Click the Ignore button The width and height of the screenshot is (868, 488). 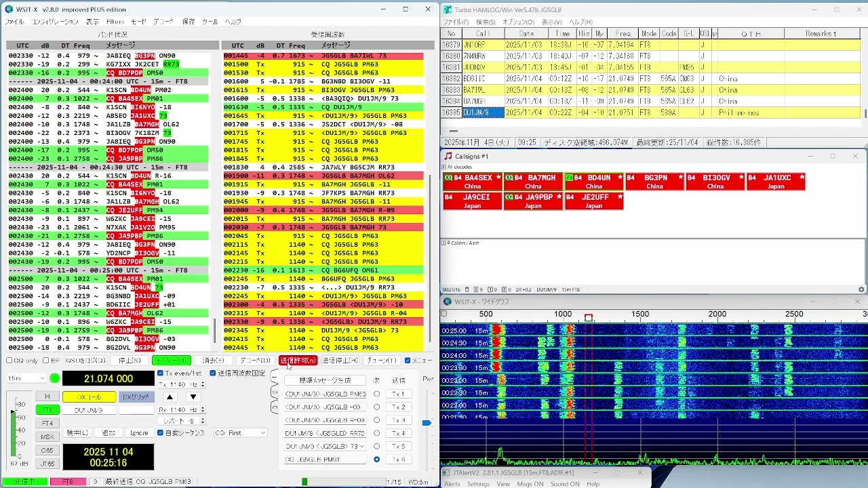139,432
